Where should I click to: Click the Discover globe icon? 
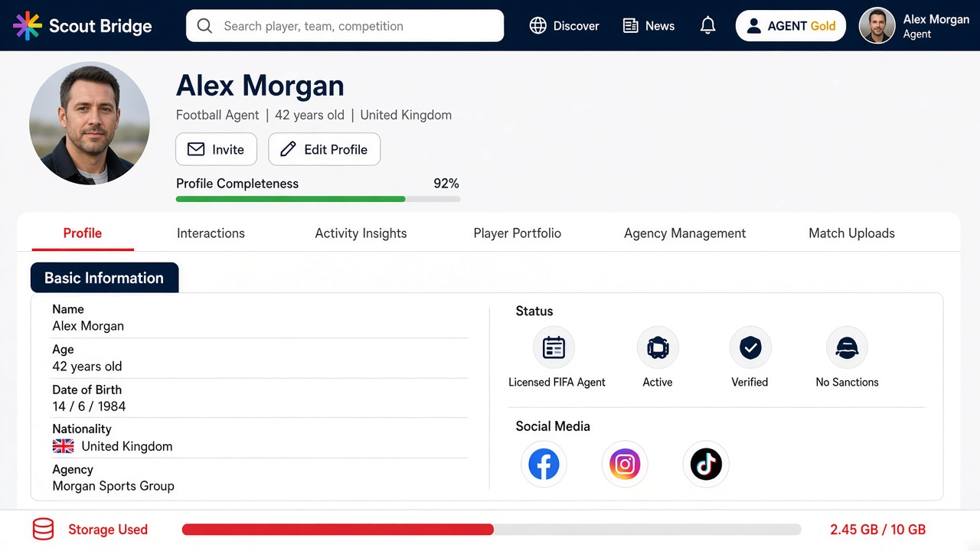[x=538, y=26]
